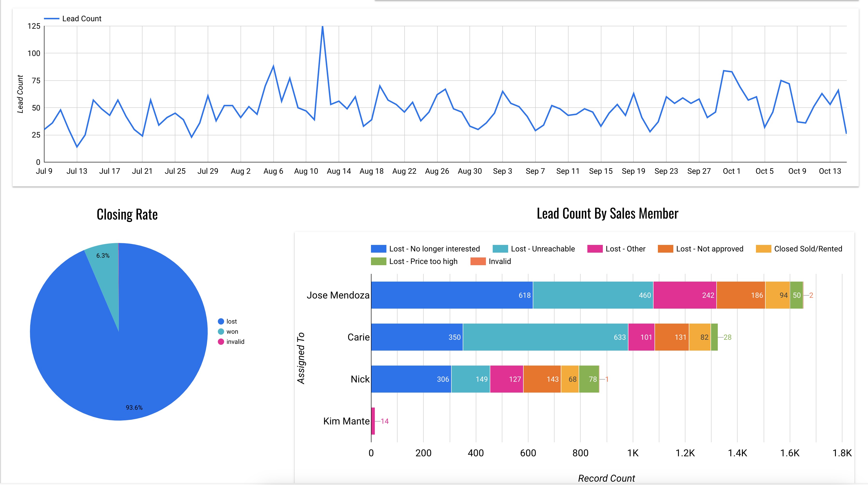This screenshot has height=485, width=868.
Task: Click the 'Record Count' axis title
Action: tap(606, 478)
